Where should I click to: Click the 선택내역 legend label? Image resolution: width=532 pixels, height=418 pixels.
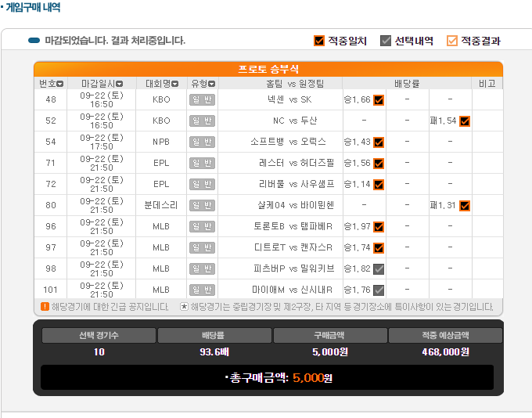click(414, 41)
